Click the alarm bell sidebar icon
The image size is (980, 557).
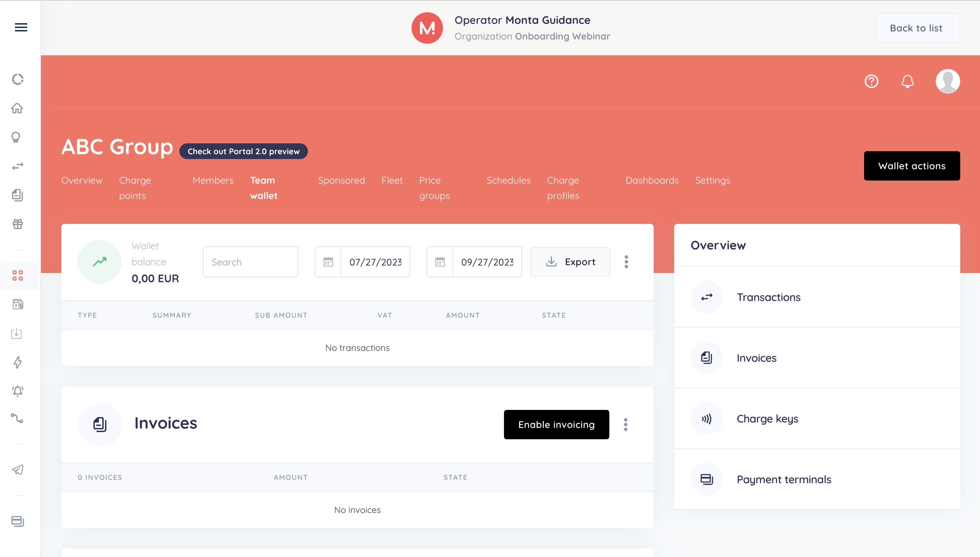[x=18, y=390]
